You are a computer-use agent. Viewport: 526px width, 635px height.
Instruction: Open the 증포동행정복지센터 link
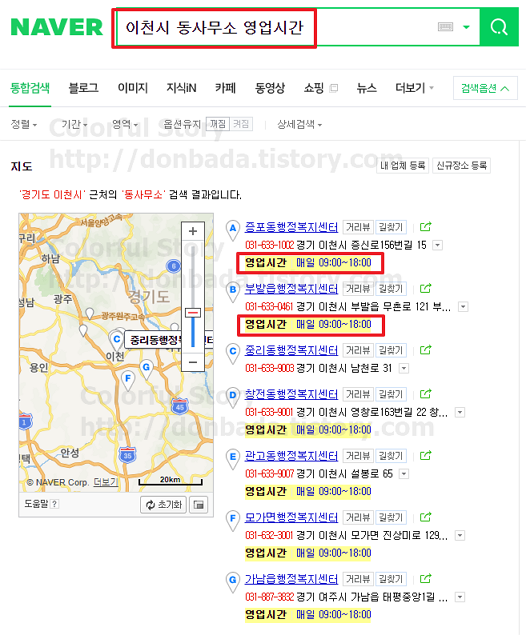pyautogui.click(x=291, y=227)
